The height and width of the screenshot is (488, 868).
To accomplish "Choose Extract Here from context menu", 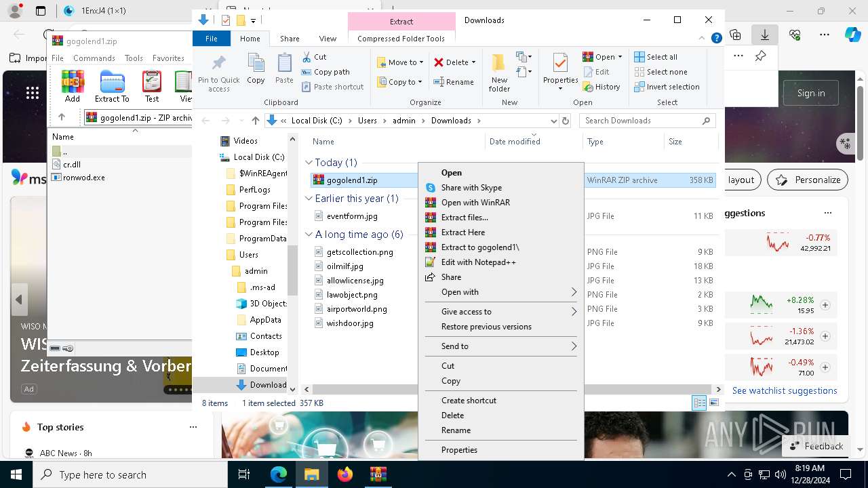I will [x=500, y=232].
